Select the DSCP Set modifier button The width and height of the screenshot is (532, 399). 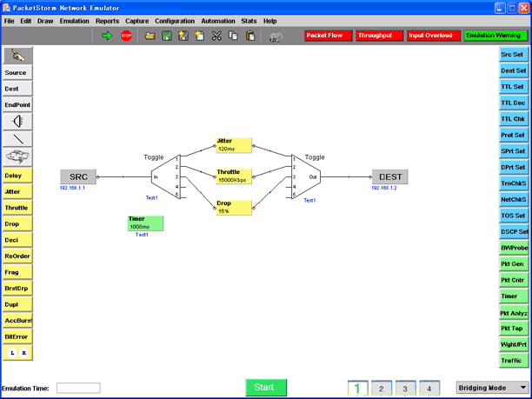[514, 232]
